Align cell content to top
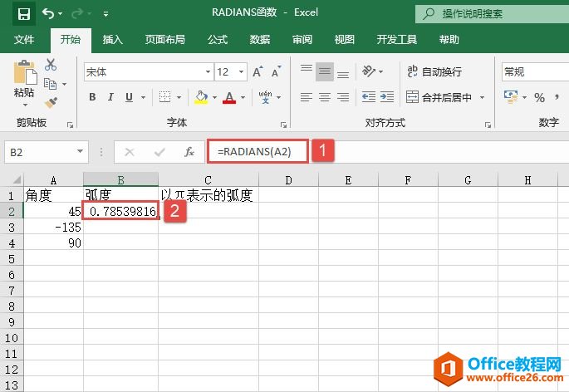This screenshot has width=569, height=392. [x=307, y=68]
